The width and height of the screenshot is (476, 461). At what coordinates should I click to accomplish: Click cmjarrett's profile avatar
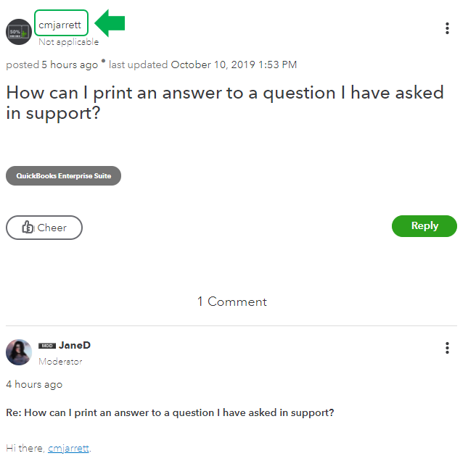[19, 32]
